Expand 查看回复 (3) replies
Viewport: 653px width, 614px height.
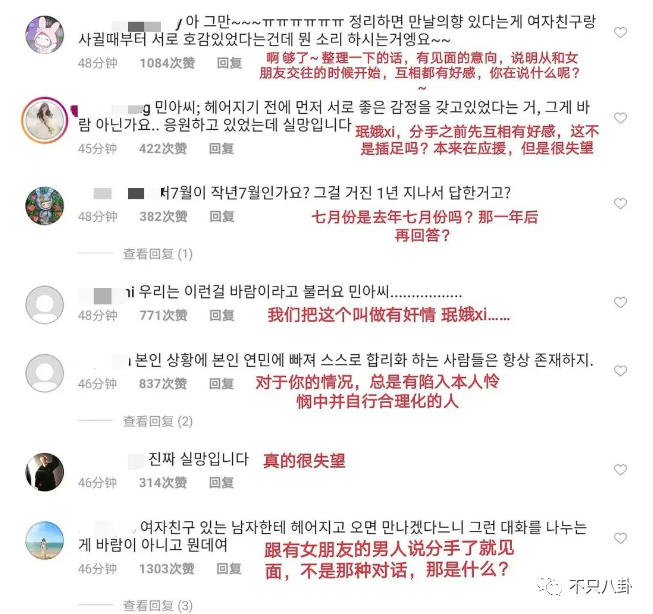[157, 605]
